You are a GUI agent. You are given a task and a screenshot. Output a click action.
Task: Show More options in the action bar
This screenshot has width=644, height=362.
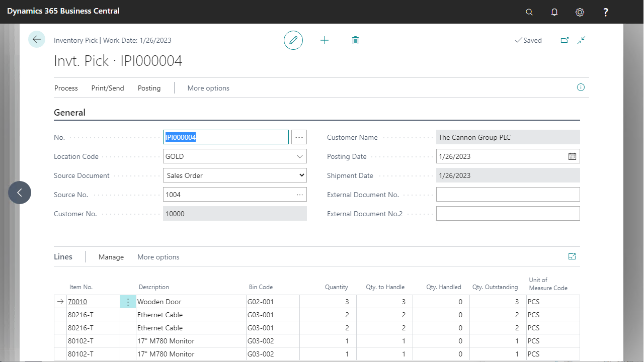click(208, 88)
